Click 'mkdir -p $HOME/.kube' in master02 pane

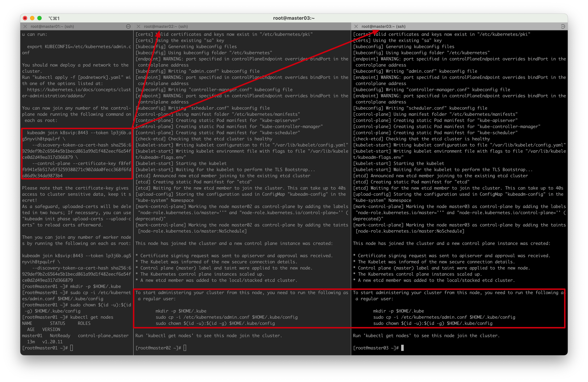(x=181, y=311)
